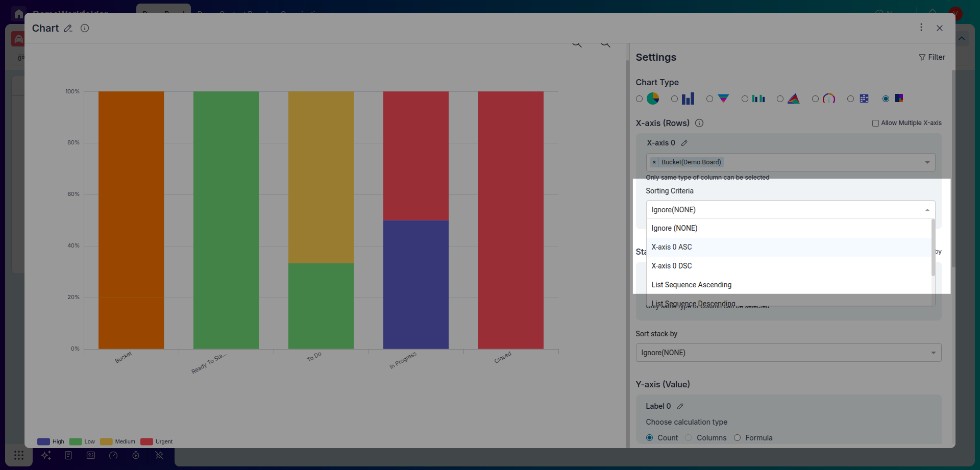980x470 pixels.
Task: Open the AI sparkle icon in bottom bar
Action: 46,455
